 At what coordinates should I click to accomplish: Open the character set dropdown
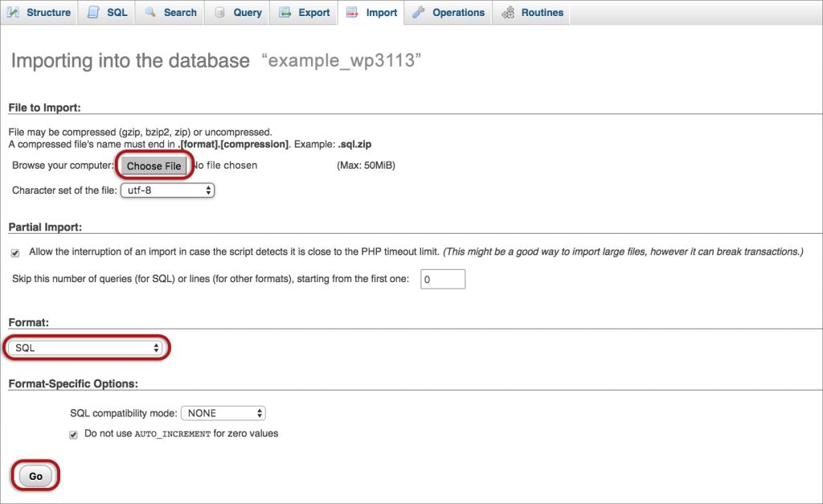[x=167, y=191]
